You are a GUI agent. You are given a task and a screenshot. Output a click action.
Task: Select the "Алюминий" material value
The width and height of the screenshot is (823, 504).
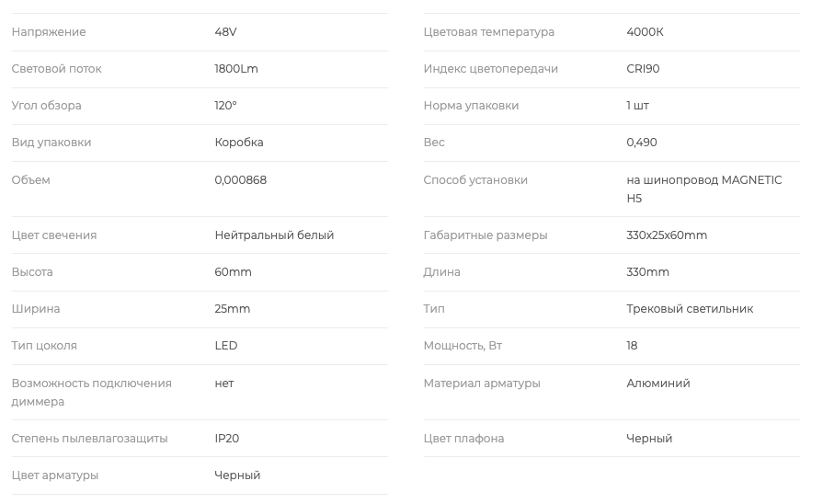point(658,384)
